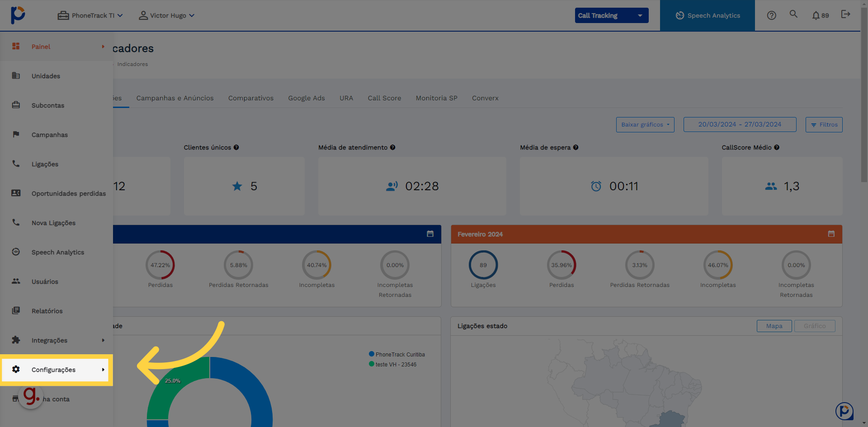Open PhoneTrack chat widget at bottom right
This screenshot has width=868, height=427.
[844, 411]
